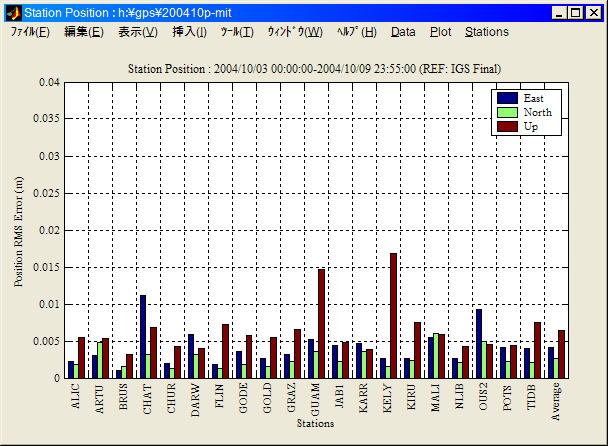Open the ウィンドウ(W) window menu
Image resolution: width=608 pixels, height=446 pixels.
click(x=295, y=32)
